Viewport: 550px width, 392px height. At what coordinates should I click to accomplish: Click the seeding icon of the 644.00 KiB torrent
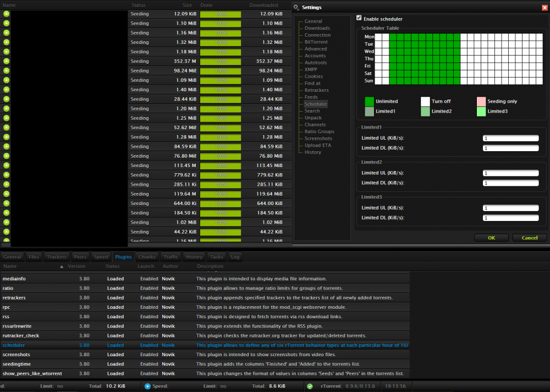6,203
